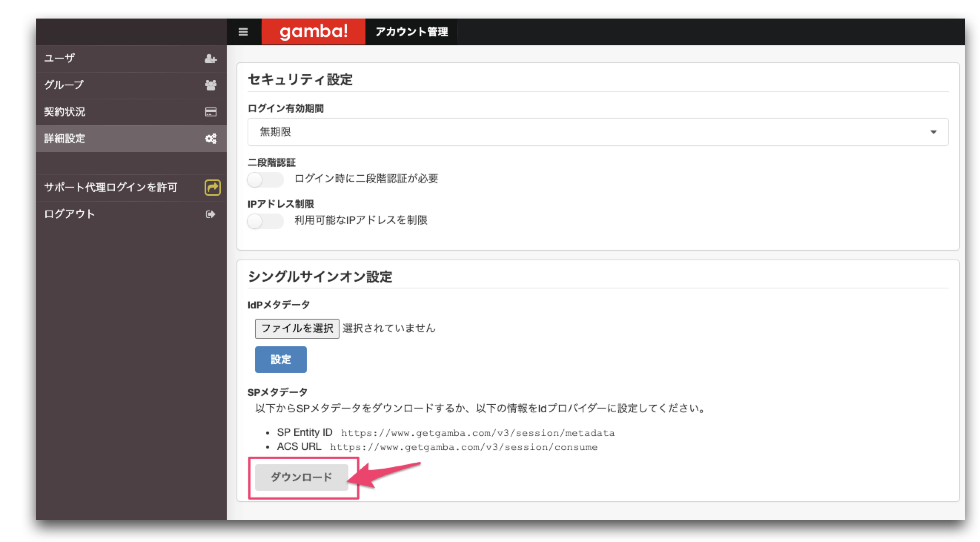This screenshot has width=980, height=542.
Task: Click the IdPメタデータ label
Action: [278, 305]
